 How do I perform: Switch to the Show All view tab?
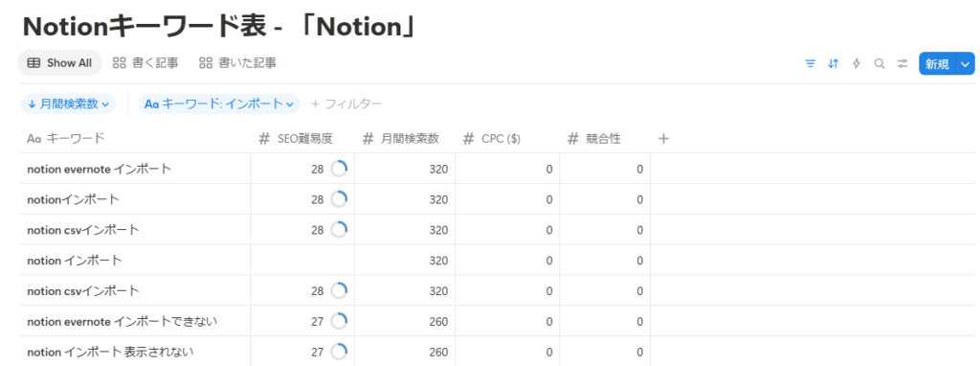click(x=60, y=62)
